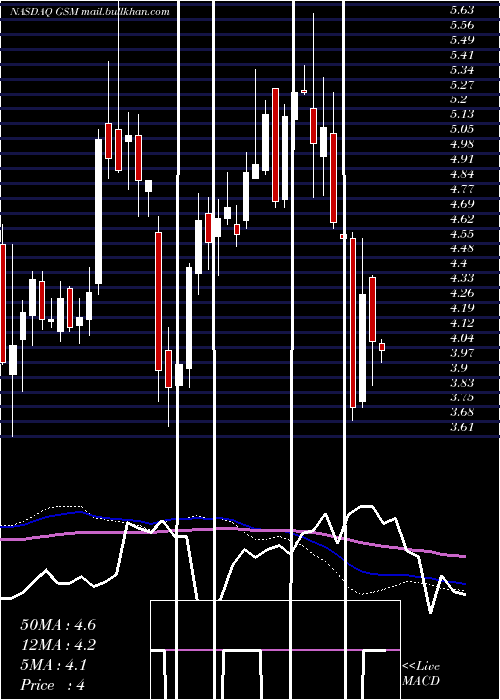Click the 4.04 price axis label
500x700 pixels.
tap(462, 338)
